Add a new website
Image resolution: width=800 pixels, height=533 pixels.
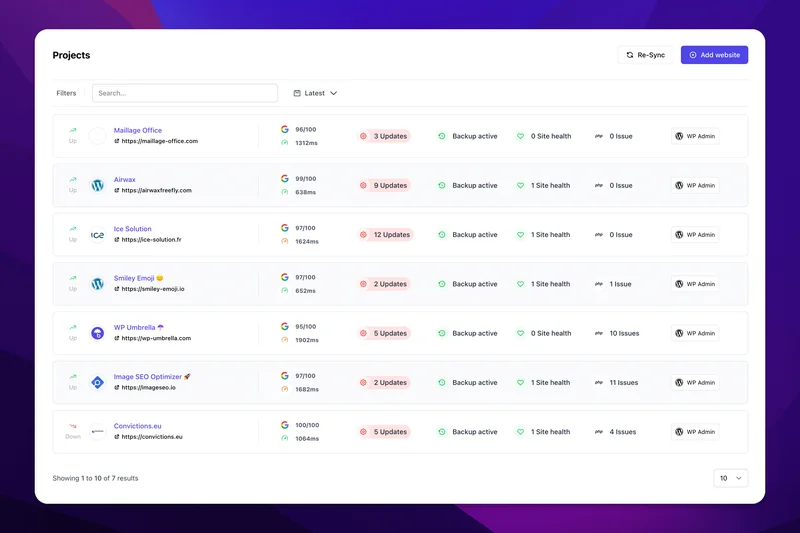[x=714, y=55]
